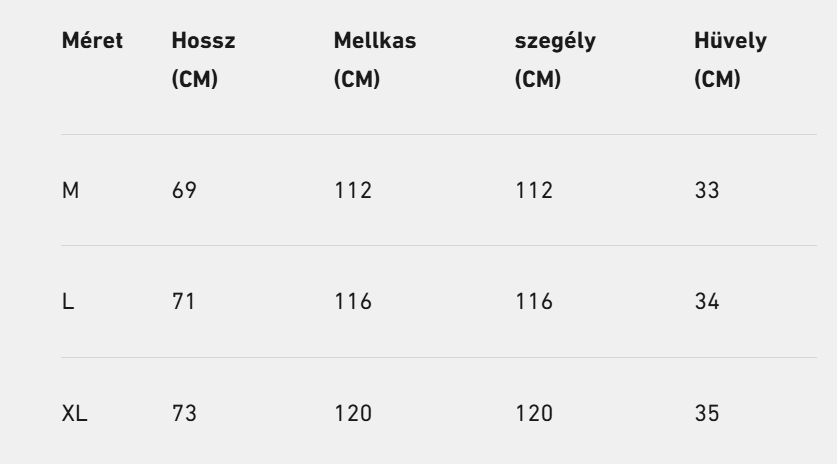Click hem value 112 in szegély column
The image size is (837, 464).
(x=534, y=191)
